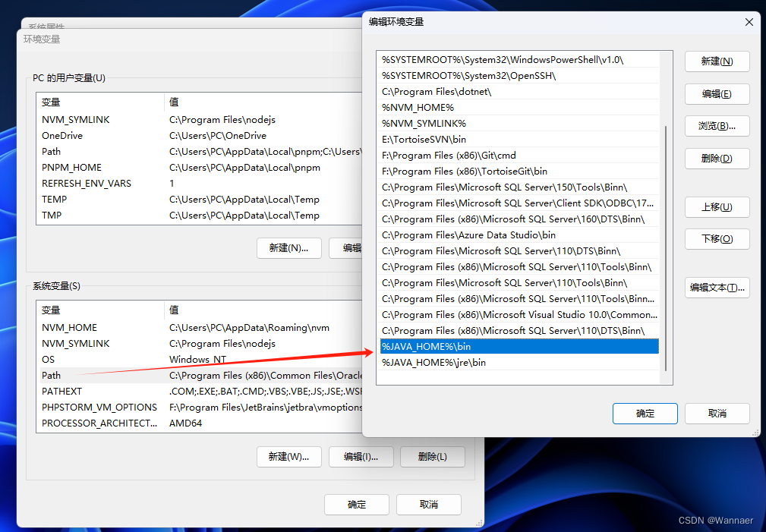Select the NVM_SYMLINK user variable row
This screenshot has height=532, width=766.
coord(200,120)
